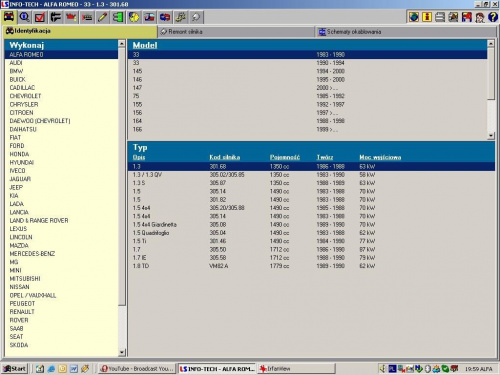
Task: Select the 1.3 S type row
Action: (311, 183)
